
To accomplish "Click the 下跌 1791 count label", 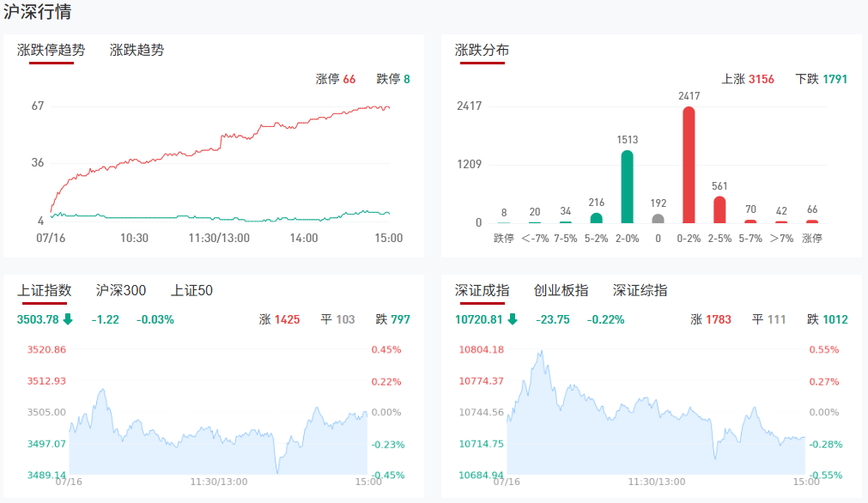I will [x=821, y=79].
